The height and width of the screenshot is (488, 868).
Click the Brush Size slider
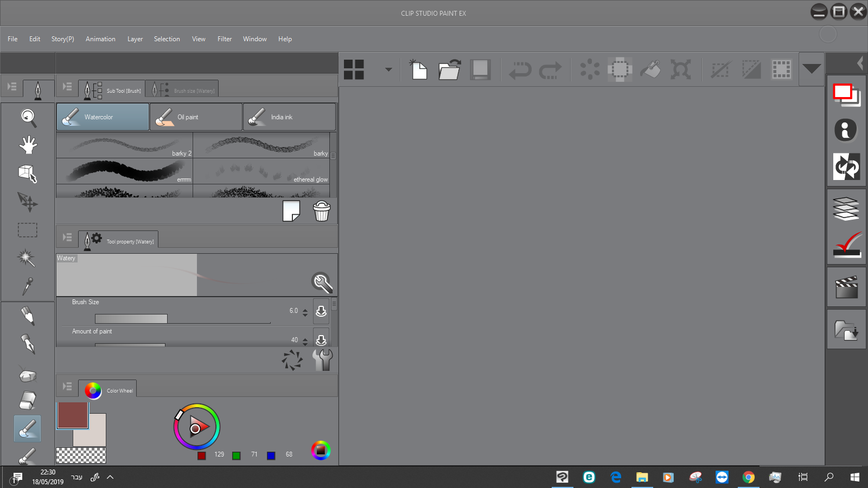182,319
